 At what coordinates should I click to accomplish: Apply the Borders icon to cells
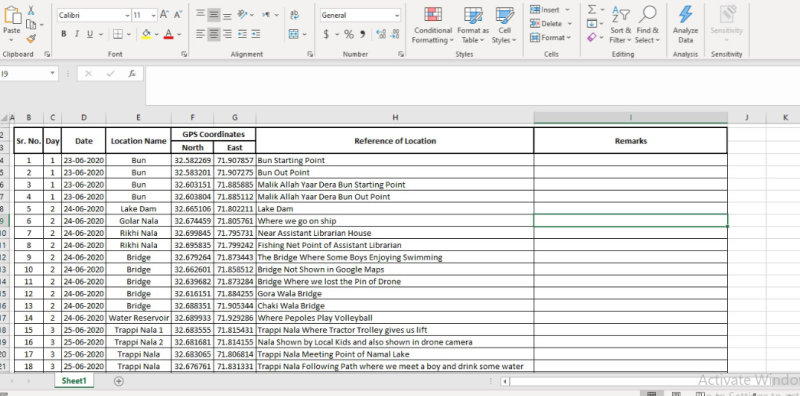pyautogui.click(x=118, y=34)
